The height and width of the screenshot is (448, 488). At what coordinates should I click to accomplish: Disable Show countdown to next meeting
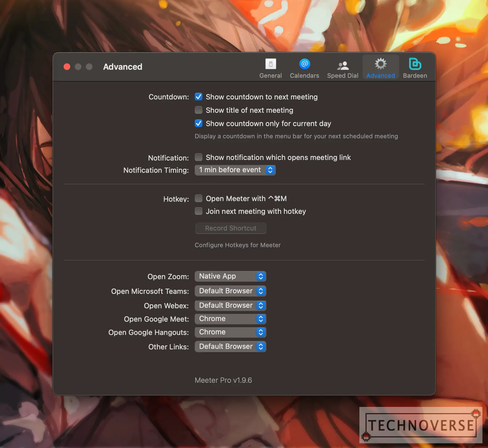199,97
